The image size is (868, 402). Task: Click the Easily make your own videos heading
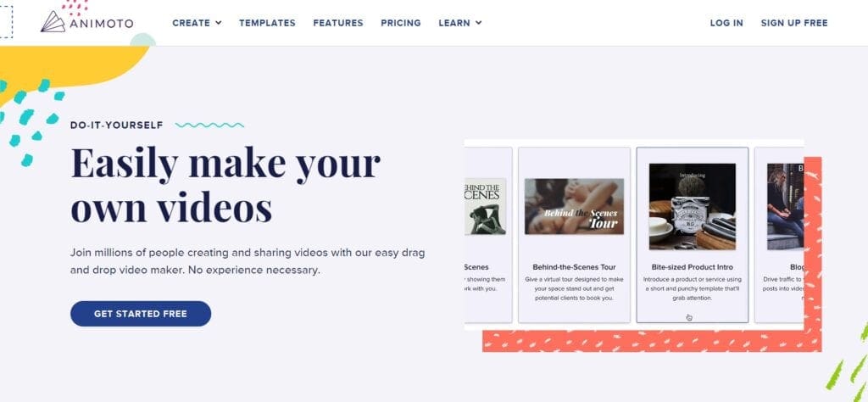[225, 185]
